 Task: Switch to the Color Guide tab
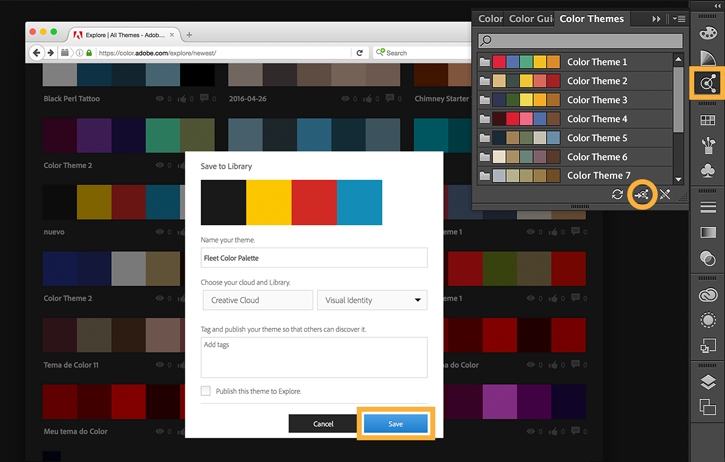pos(530,19)
